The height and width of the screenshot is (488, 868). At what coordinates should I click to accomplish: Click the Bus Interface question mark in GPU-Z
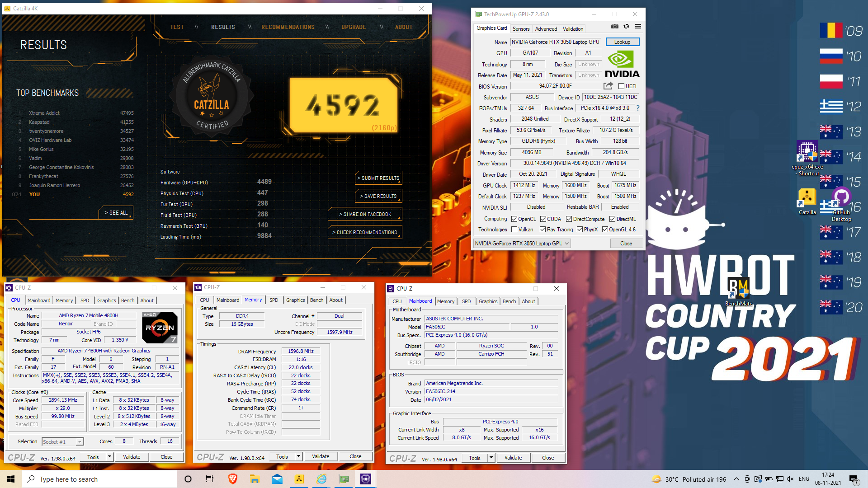tap(638, 108)
